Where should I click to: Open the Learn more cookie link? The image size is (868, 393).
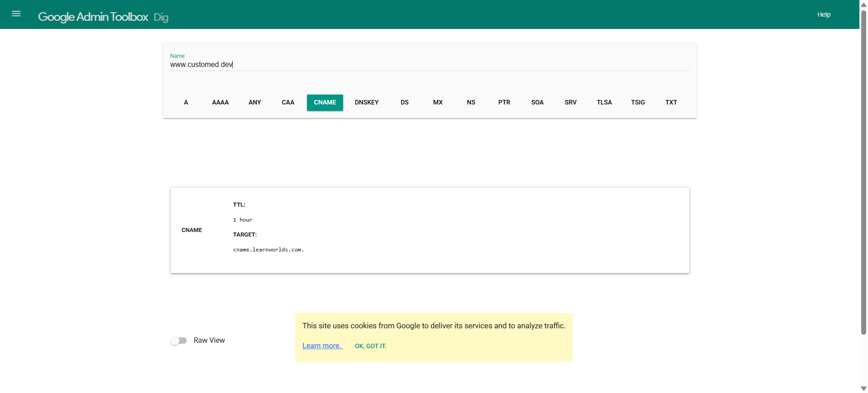click(x=322, y=346)
